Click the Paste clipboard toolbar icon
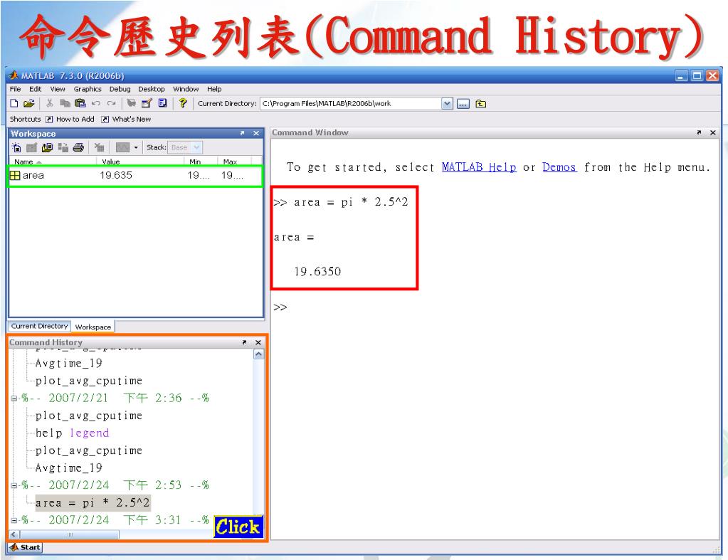 point(80,103)
